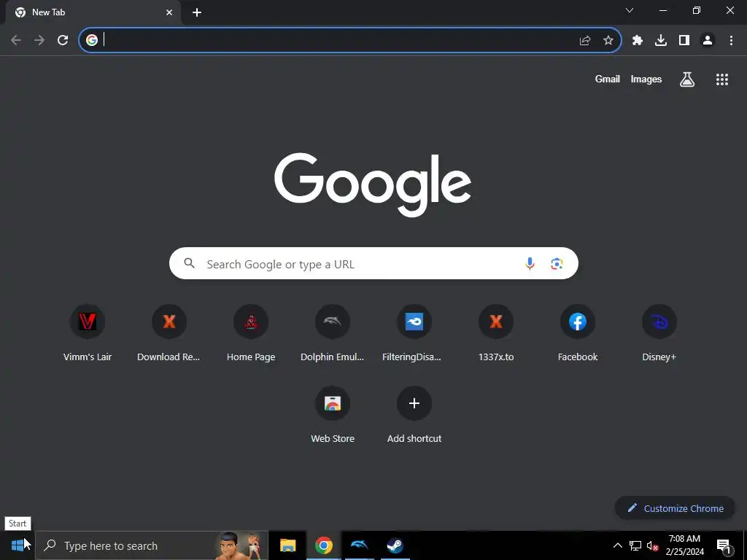Open the clock showing 7:08 AM
The image size is (747, 560).
(684, 545)
